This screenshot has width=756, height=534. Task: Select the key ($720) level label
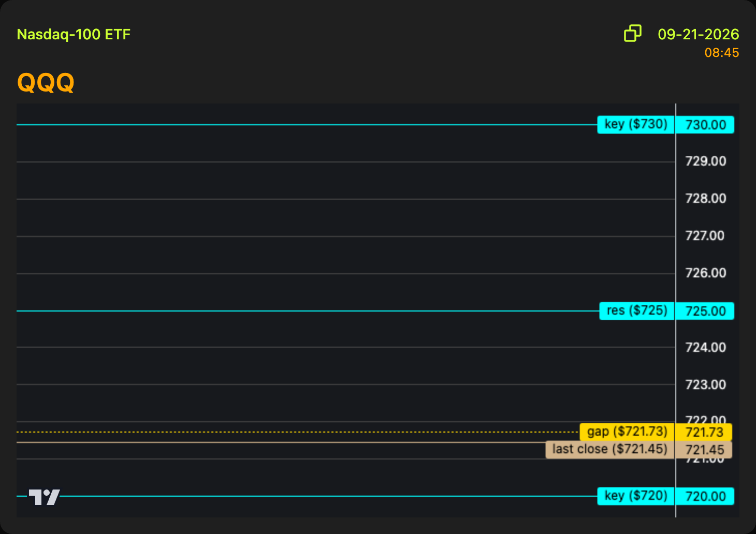click(x=636, y=496)
